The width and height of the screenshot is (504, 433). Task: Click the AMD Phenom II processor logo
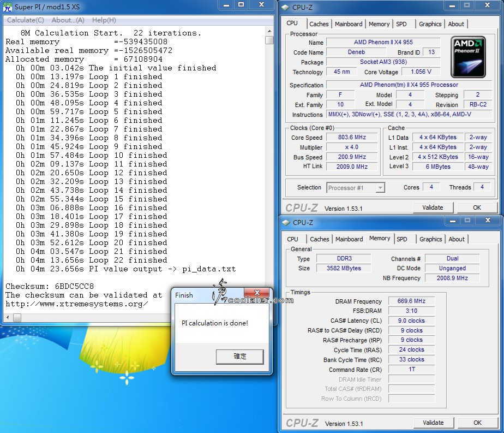pyautogui.click(x=468, y=57)
